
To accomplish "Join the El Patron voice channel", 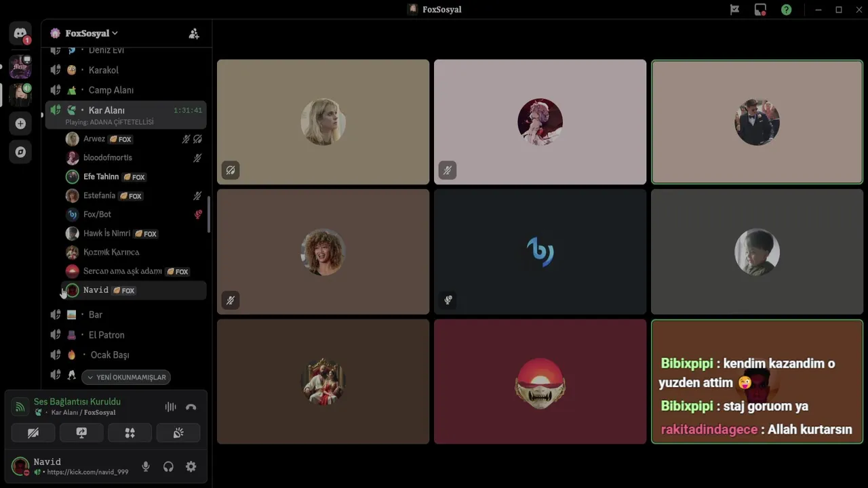I will click(x=126, y=335).
